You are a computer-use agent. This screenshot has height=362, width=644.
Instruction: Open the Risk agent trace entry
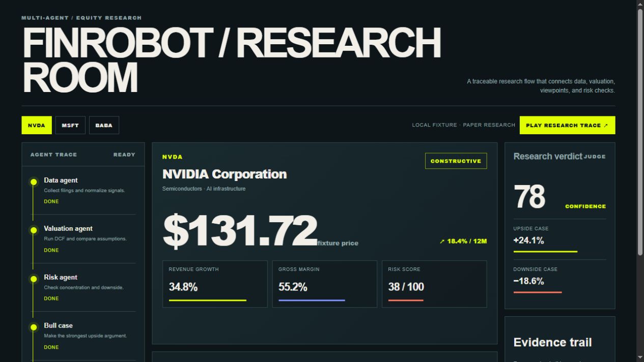coord(83,288)
